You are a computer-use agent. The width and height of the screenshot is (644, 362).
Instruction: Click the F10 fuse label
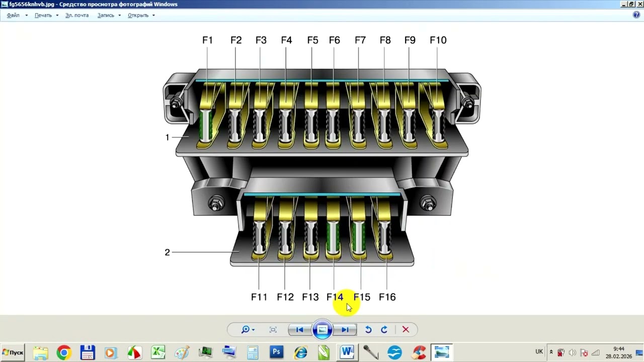click(438, 40)
